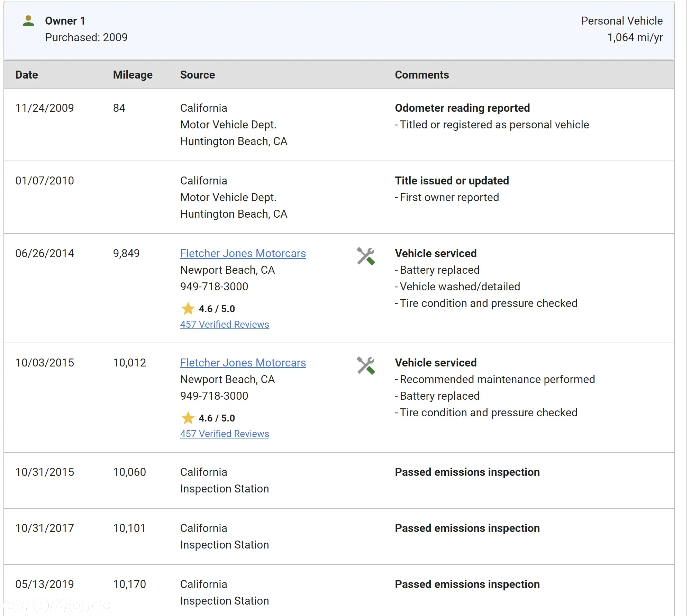Open 457 Verified Reviews under 06/26/2014 service
The image size is (691, 616).
click(225, 324)
